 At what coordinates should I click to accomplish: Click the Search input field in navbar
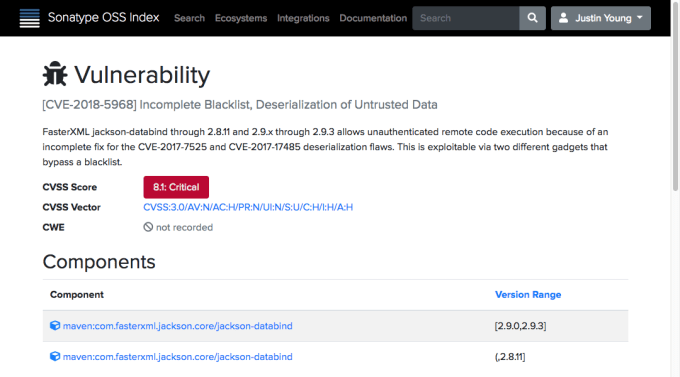(466, 18)
